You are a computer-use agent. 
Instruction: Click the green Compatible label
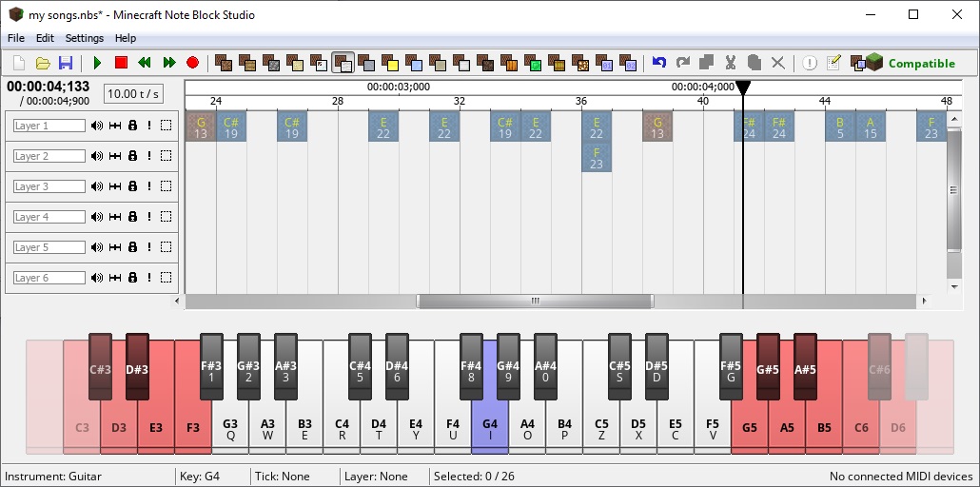point(921,64)
